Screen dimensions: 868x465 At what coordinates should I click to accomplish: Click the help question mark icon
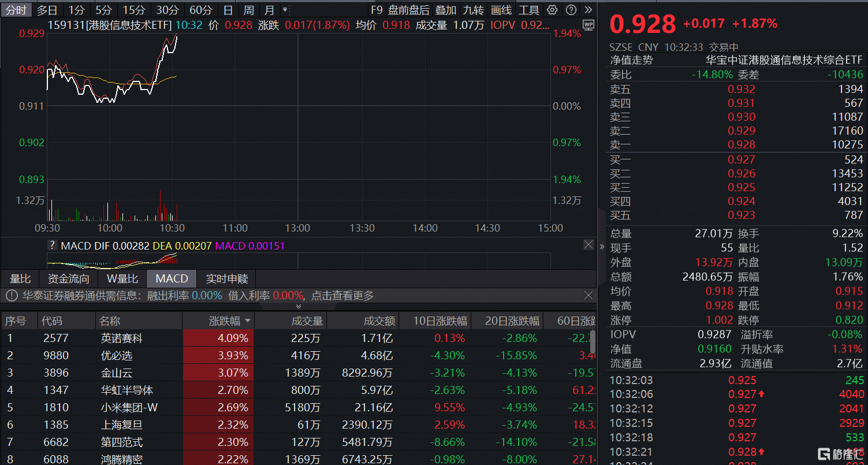[571, 10]
